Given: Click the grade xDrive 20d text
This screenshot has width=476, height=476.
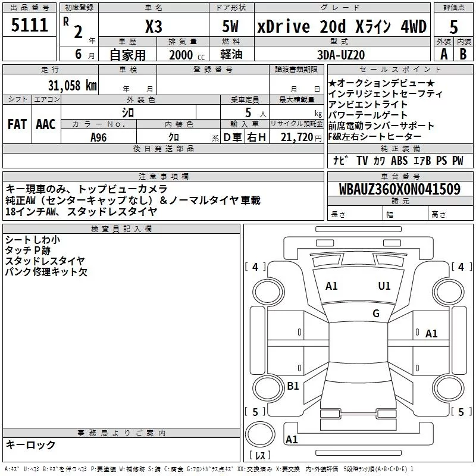Looking at the screenshot, I should tap(302, 26).
